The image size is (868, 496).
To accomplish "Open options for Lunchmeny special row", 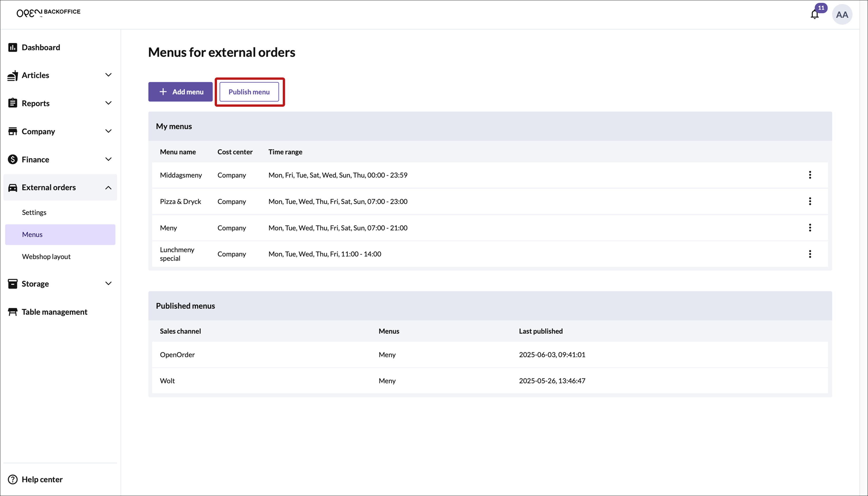I will (x=810, y=254).
